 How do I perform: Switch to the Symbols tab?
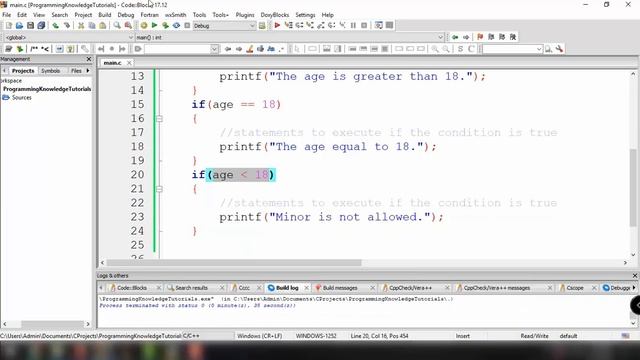[51, 71]
